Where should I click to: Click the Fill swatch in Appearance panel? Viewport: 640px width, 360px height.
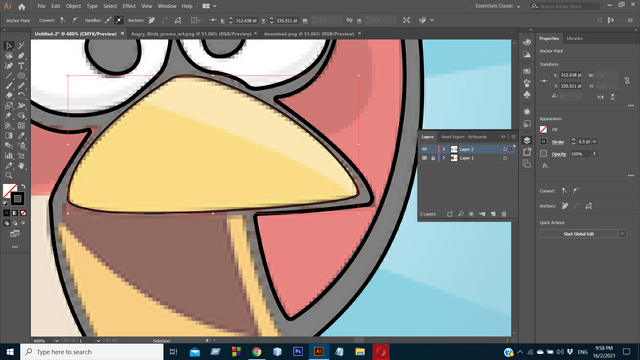pos(543,129)
